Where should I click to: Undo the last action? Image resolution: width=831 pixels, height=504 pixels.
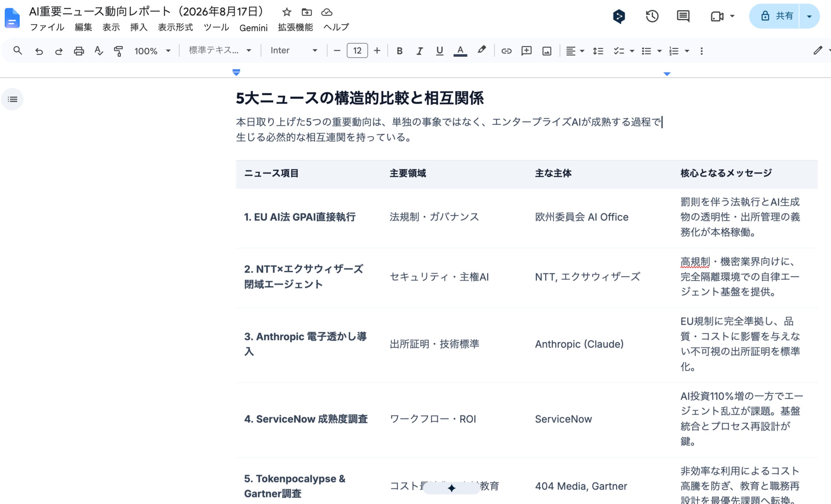(x=39, y=51)
